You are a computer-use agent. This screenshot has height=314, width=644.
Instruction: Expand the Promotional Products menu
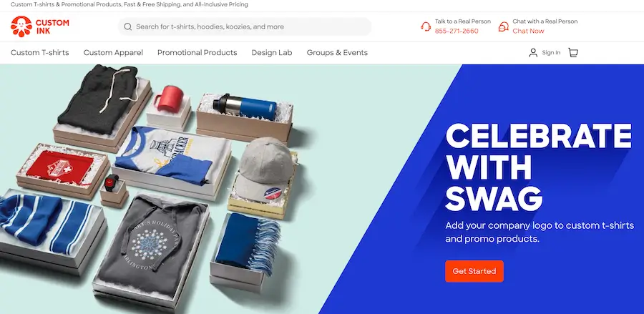click(197, 52)
